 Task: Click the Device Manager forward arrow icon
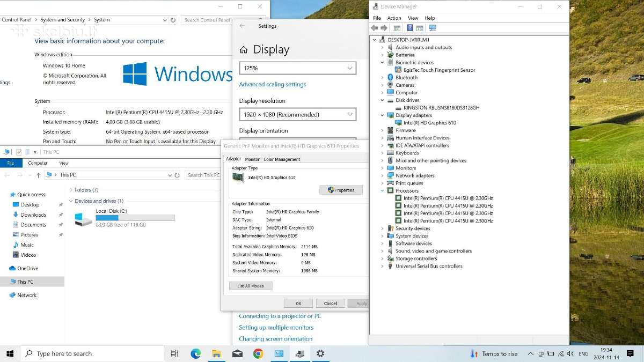click(x=384, y=28)
